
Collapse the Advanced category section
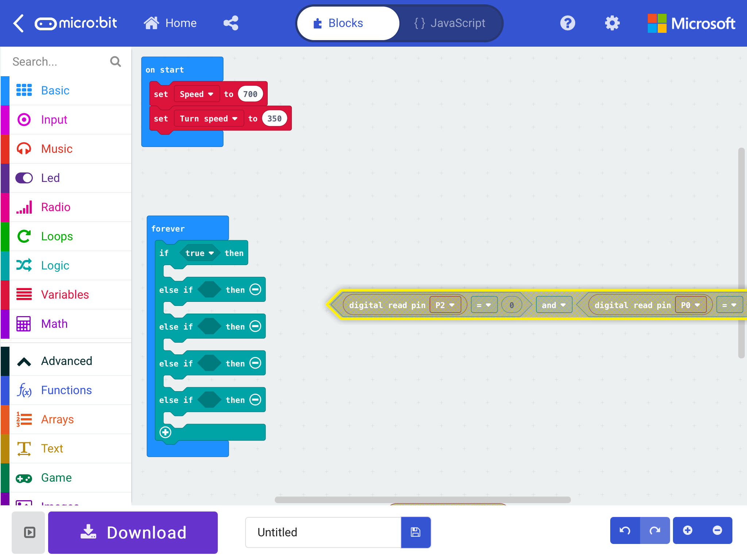tap(66, 361)
